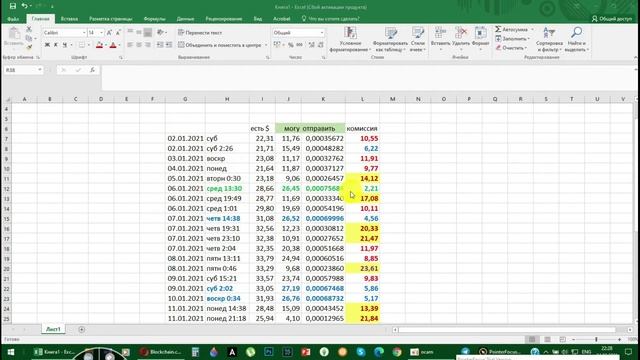Viewport: 640px width, 360px height.
Task: Click the Name Box cell reference field
Action: tap(23, 70)
